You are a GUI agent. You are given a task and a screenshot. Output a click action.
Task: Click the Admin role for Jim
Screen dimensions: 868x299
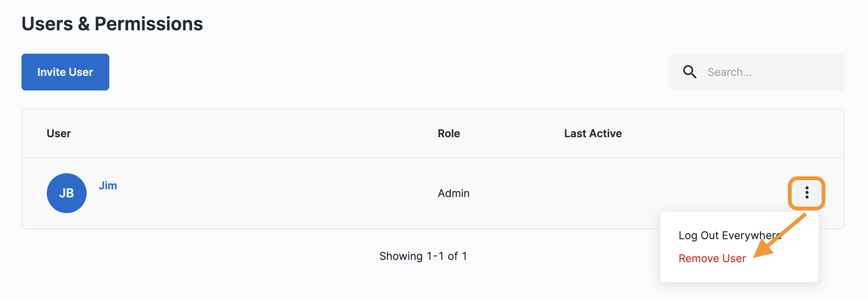tap(454, 193)
